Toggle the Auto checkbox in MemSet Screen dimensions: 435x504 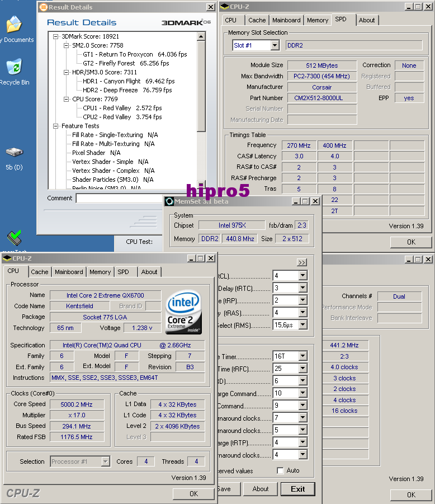(280, 470)
